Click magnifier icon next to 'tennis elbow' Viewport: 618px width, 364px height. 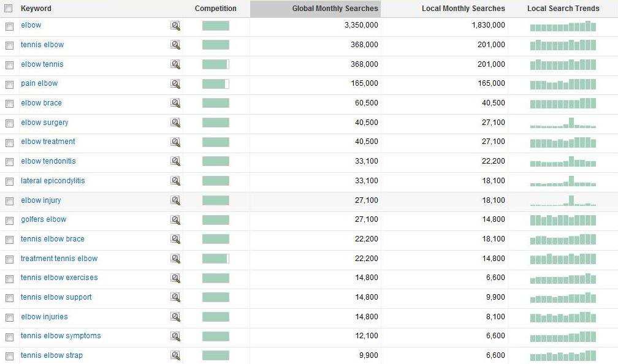175,45
